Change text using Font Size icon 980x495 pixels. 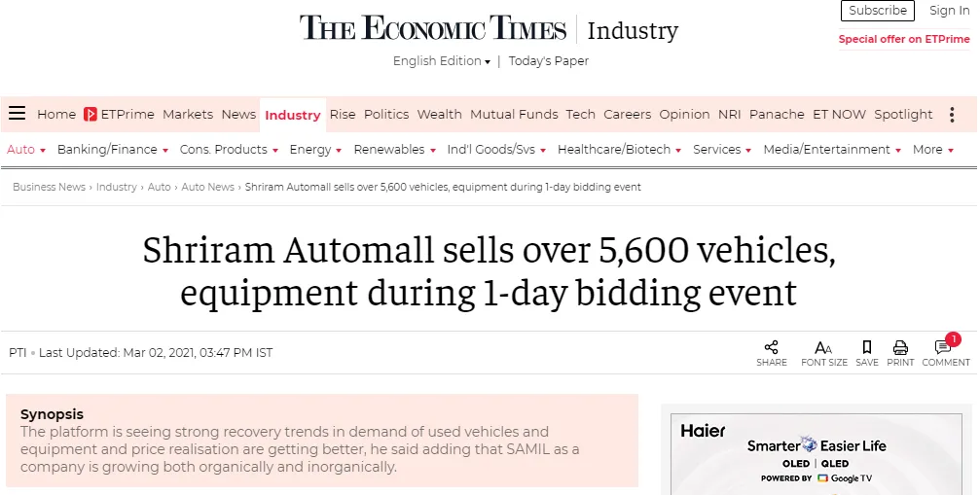tap(823, 348)
